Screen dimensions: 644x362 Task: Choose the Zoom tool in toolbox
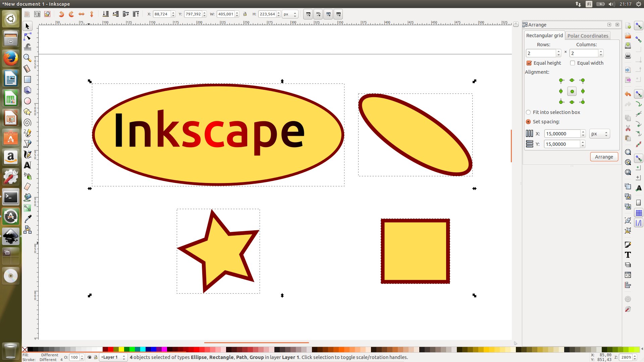28,58
